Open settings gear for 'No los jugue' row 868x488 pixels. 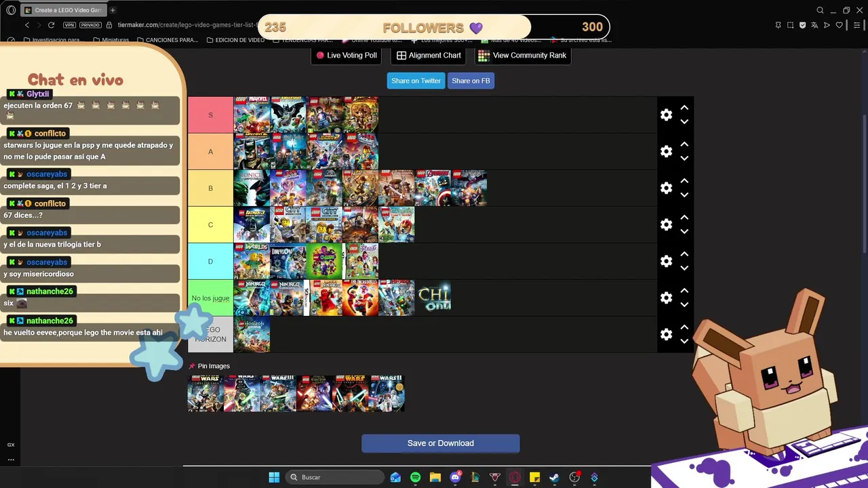[666, 298]
